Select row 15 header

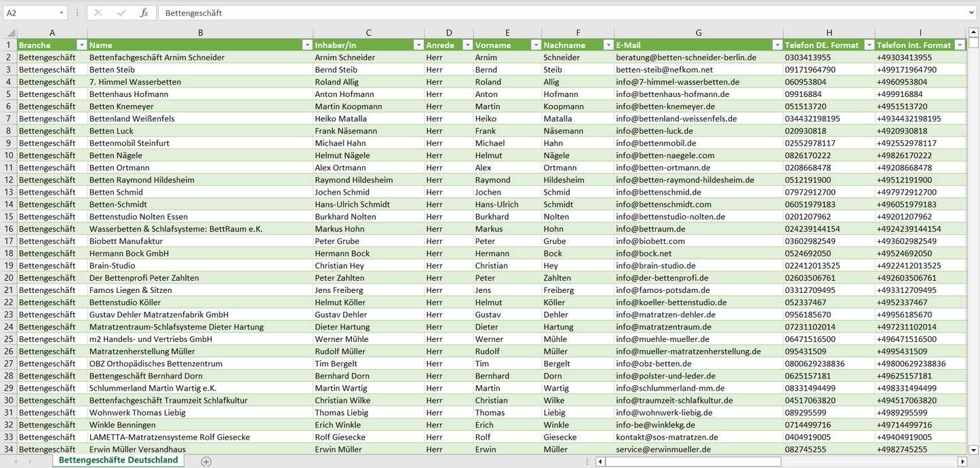9,216
